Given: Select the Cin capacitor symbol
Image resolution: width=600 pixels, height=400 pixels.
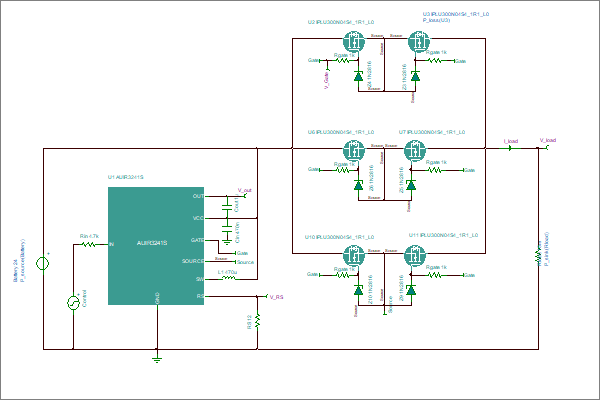Looking at the screenshot, I should click(x=227, y=229).
